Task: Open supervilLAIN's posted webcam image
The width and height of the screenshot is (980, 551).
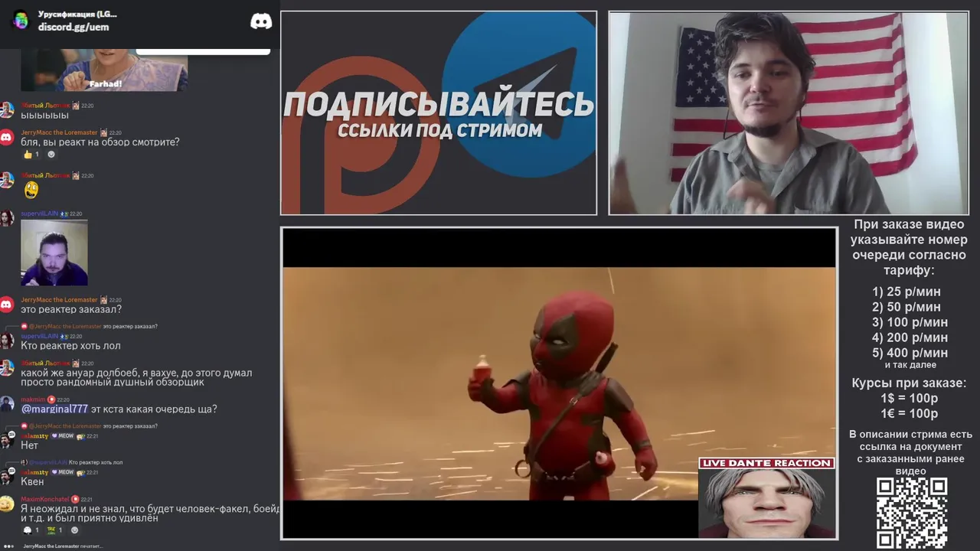Action: [54, 253]
